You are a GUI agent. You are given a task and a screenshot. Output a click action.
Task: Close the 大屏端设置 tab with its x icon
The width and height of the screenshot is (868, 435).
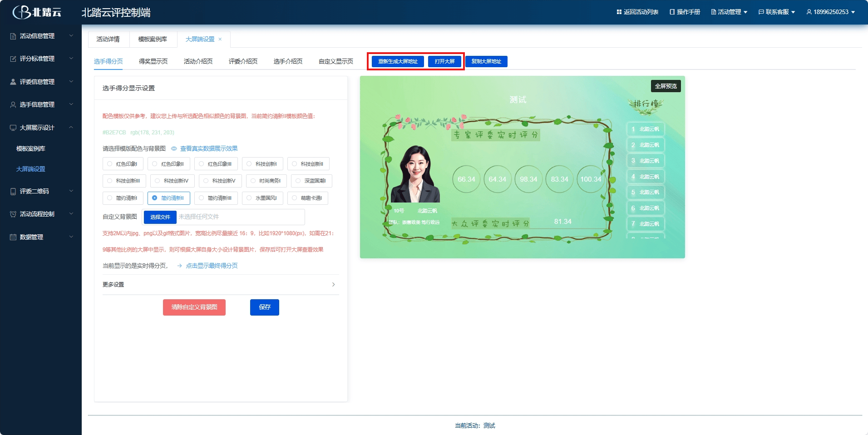220,40
